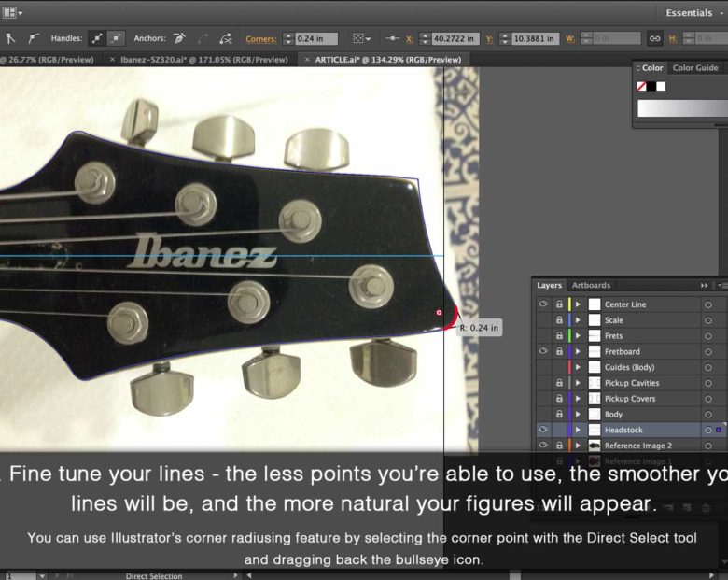This screenshot has height=580, width=728.
Task: Click the Headstock layer target circle
Action: [x=708, y=430]
